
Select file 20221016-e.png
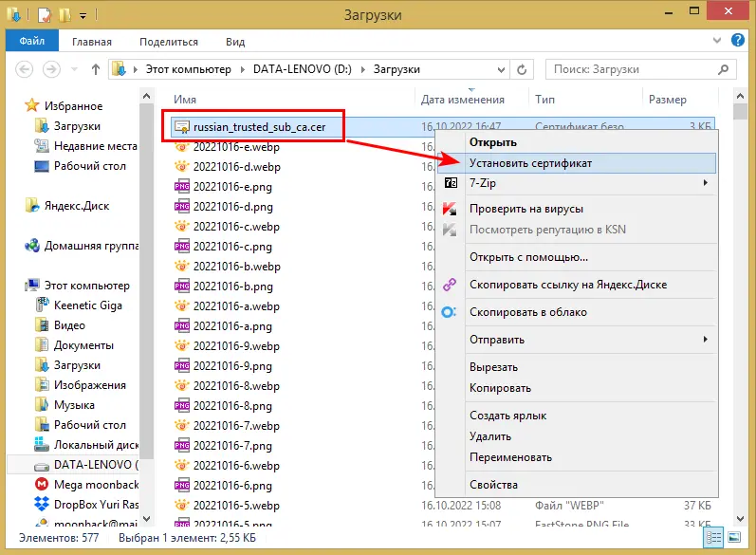(x=232, y=187)
